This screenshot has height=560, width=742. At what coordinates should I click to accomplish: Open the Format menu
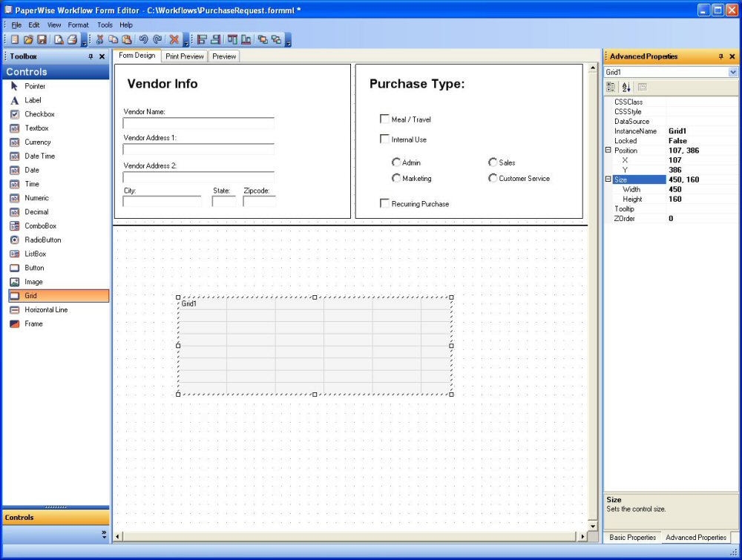[x=78, y=24]
